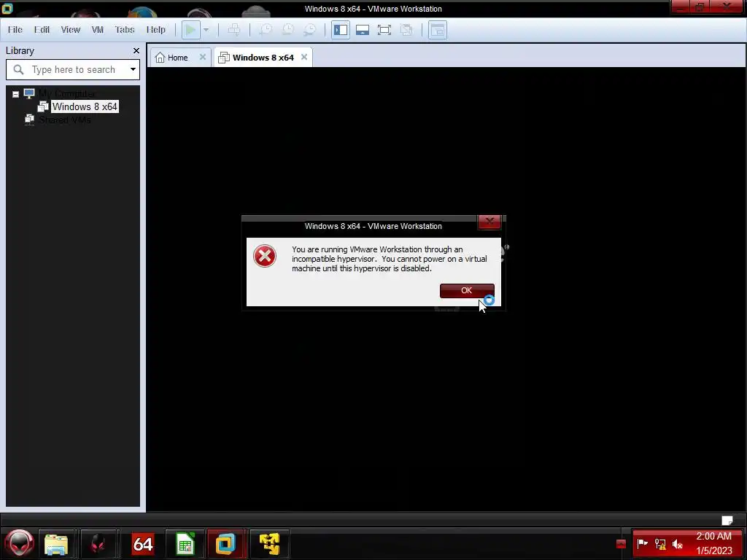747x560 pixels.
Task: Open the yellow network diagram taskbar app
Action: point(269,543)
